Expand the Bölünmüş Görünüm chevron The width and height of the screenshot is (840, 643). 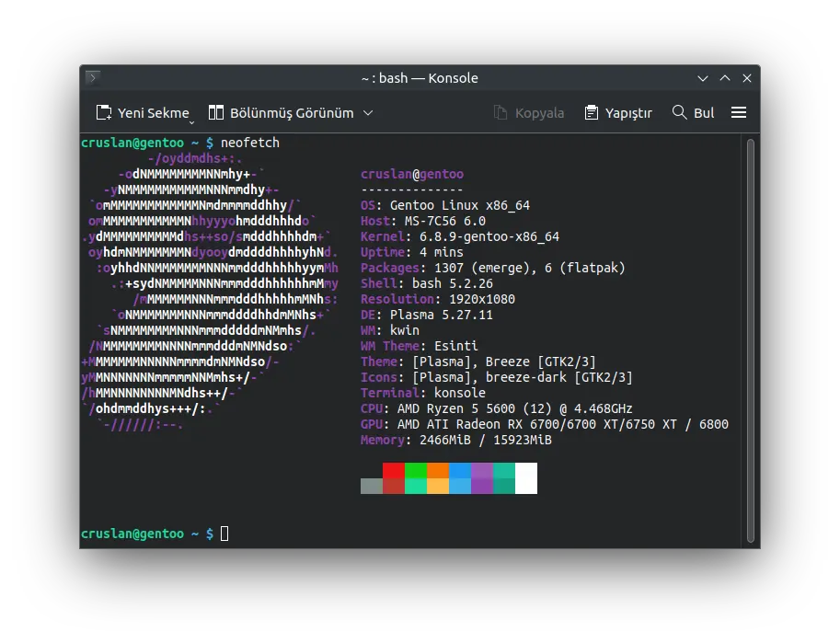point(368,113)
